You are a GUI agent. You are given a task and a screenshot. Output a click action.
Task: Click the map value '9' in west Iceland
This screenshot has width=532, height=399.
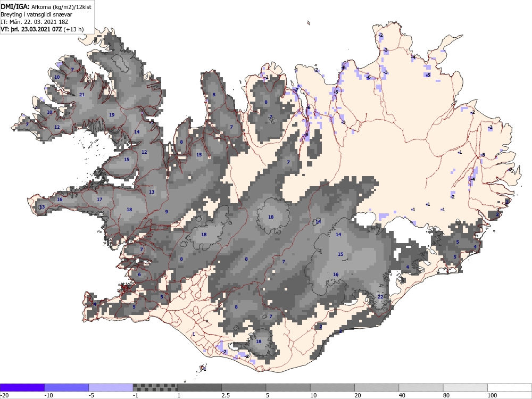point(167,212)
